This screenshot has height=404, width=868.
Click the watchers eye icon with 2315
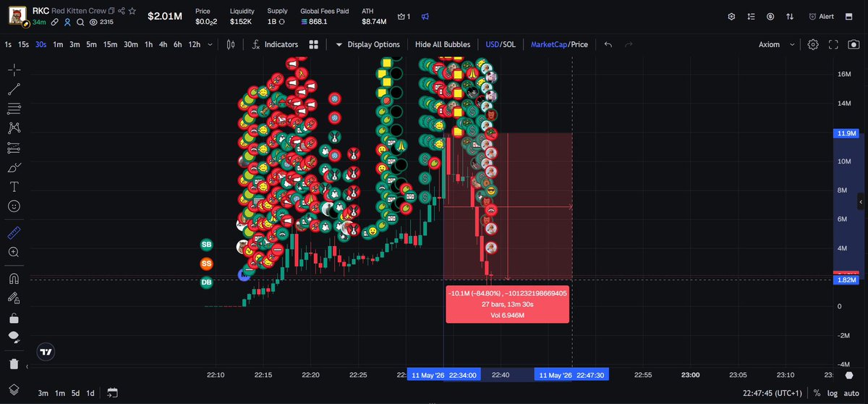(x=93, y=22)
